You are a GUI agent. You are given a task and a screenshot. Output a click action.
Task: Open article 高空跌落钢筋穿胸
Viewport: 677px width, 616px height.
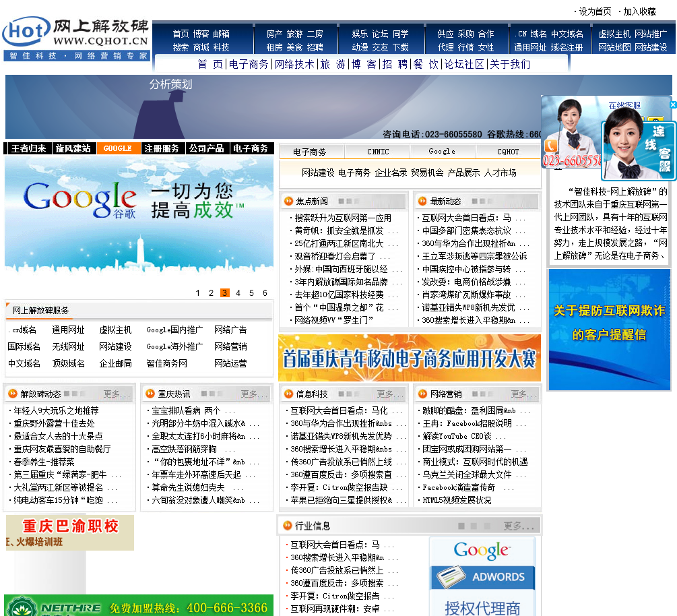click(x=184, y=449)
